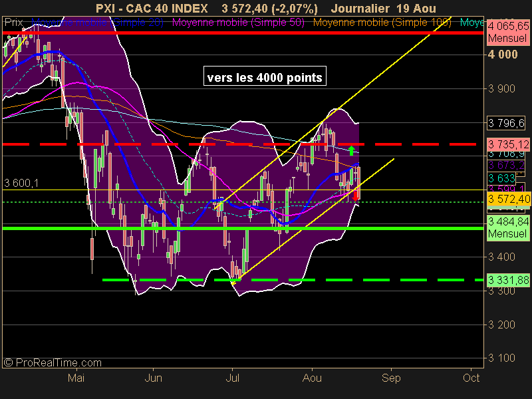Select the 'vers les 4000 points' annotation box
Viewport: 532px width, 399px height.
tap(265, 76)
